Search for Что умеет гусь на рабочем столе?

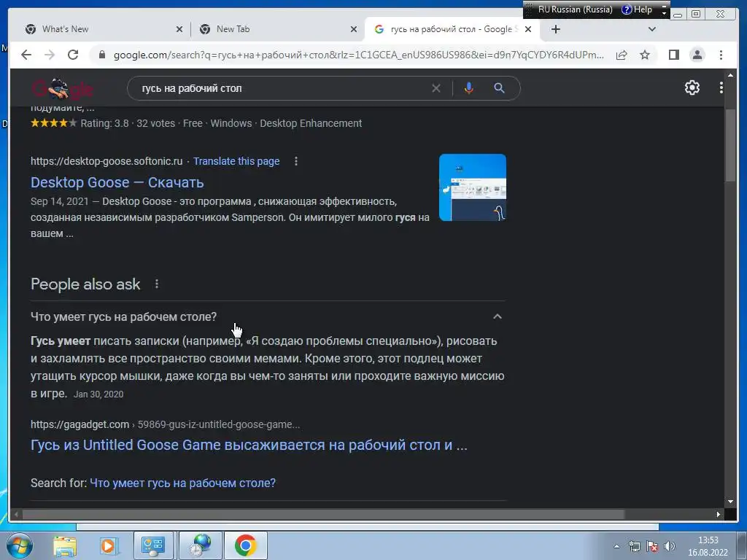(x=182, y=483)
